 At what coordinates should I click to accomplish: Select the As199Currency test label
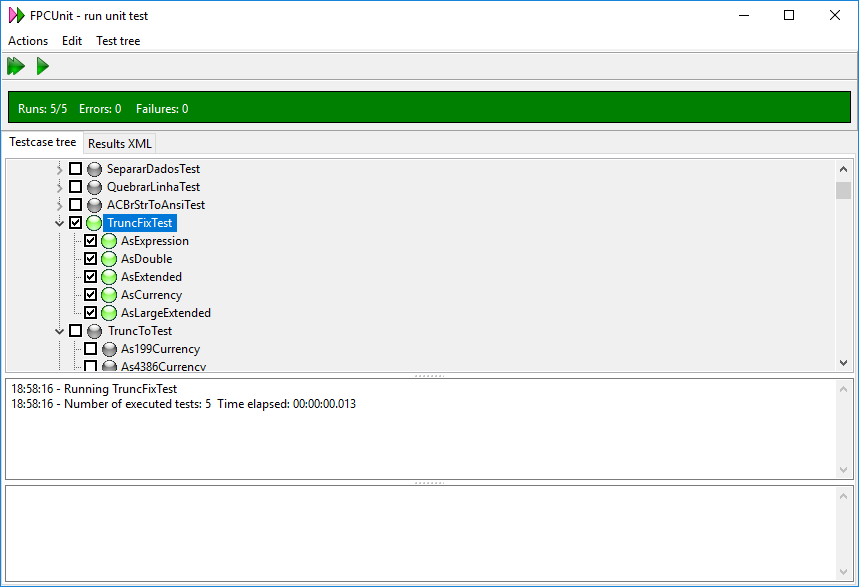pyautogui.click(x=161, y=349)
